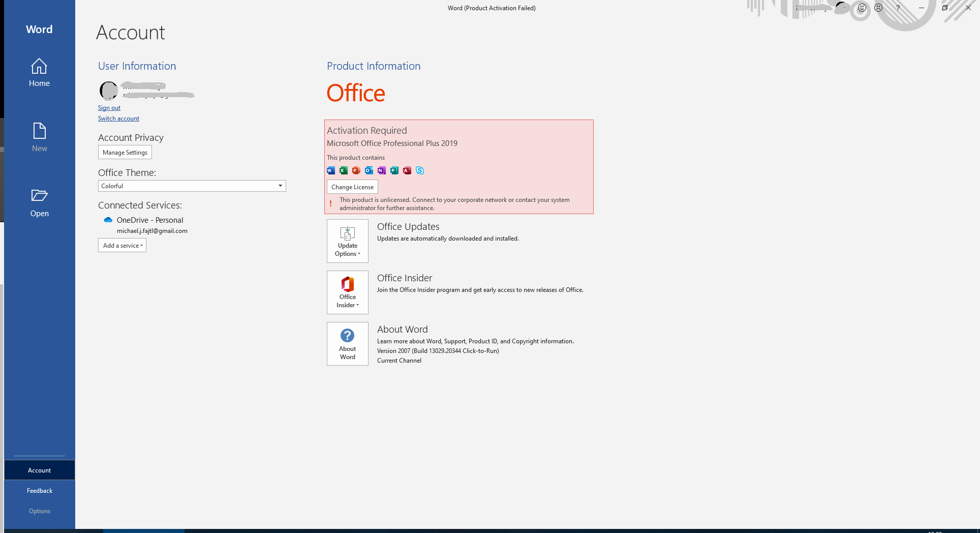Click the Excel icon in product list

tap(344, 170)
